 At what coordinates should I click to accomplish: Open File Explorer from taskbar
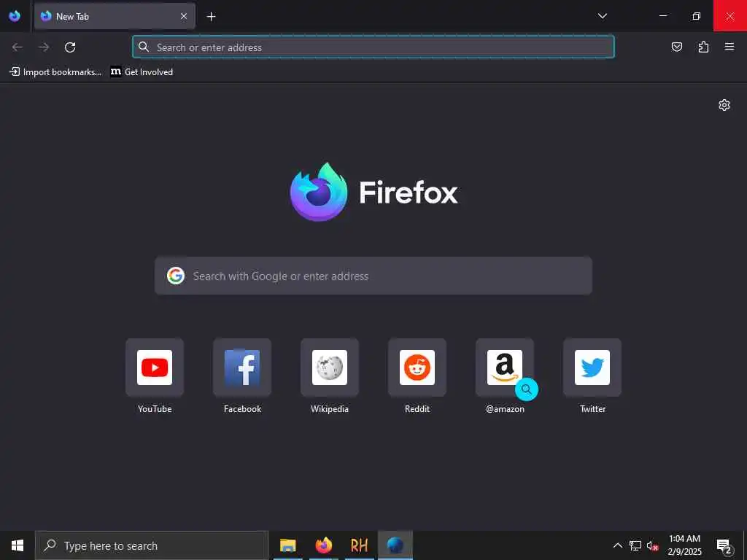click(287, 545)
